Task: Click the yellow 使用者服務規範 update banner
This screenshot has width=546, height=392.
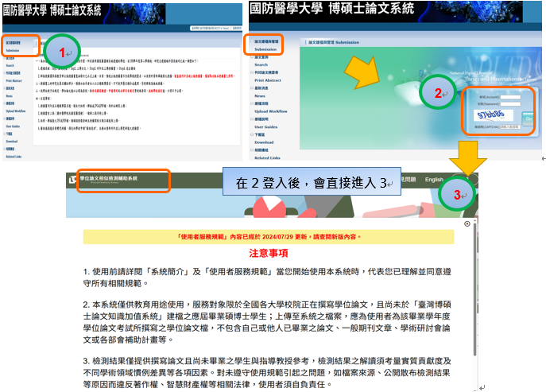Action: coord(269,237)
